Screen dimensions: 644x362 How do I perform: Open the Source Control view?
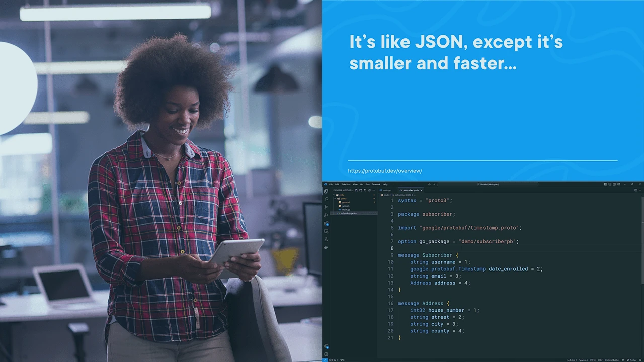coord(326,207)
